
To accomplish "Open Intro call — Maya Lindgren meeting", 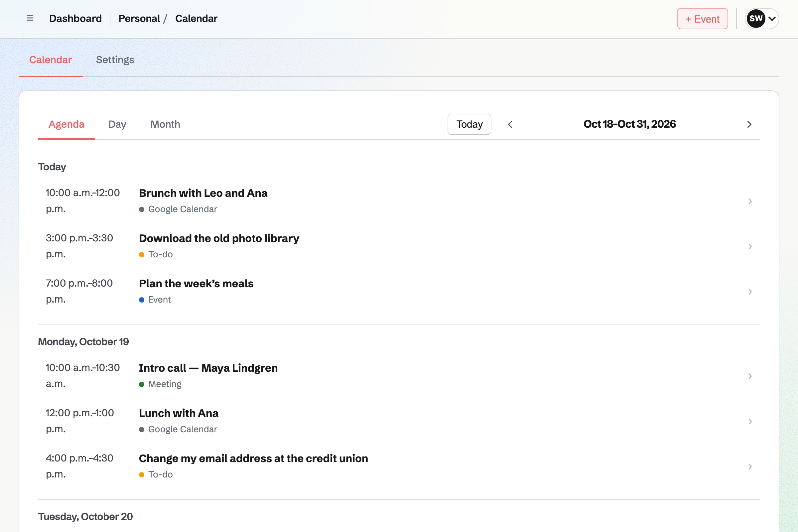I will (x=399, y=376).
